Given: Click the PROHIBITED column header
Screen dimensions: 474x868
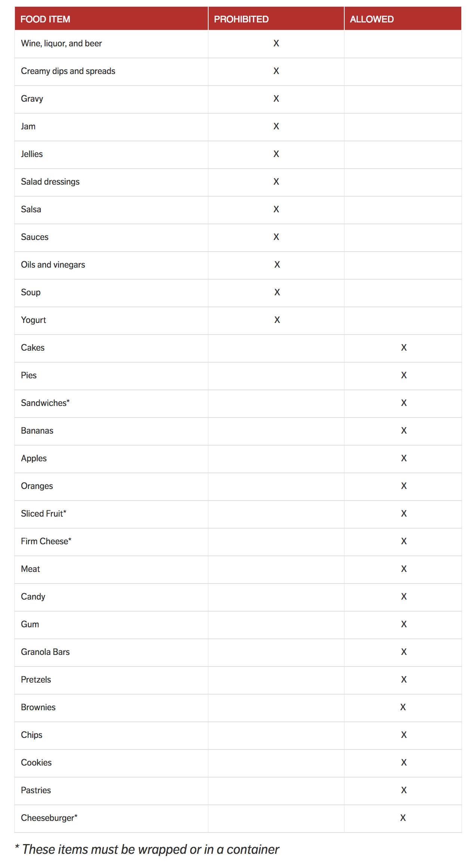Looking at the screenshot, I should pos(241,19).
